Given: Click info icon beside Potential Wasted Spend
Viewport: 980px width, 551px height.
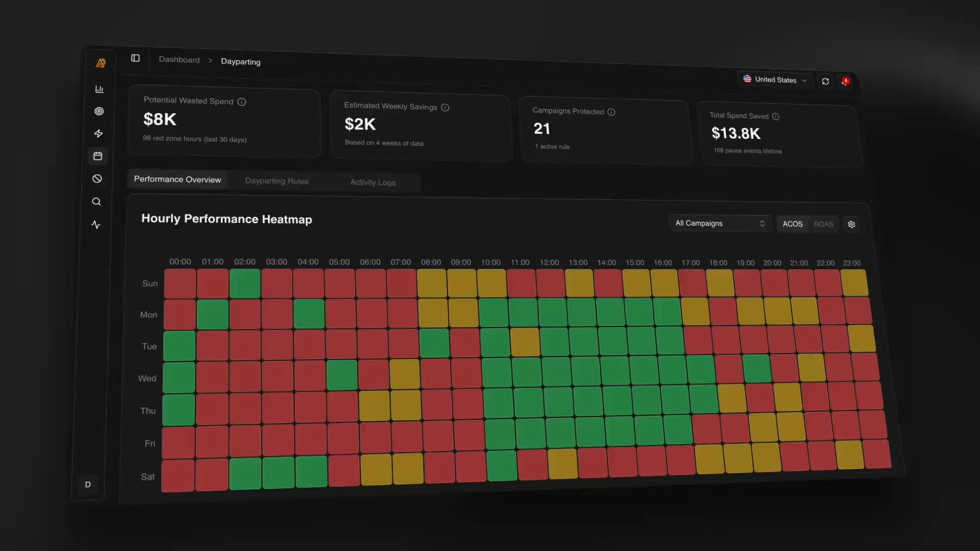Looking at the screenshot, I should (x=242, y=102).
